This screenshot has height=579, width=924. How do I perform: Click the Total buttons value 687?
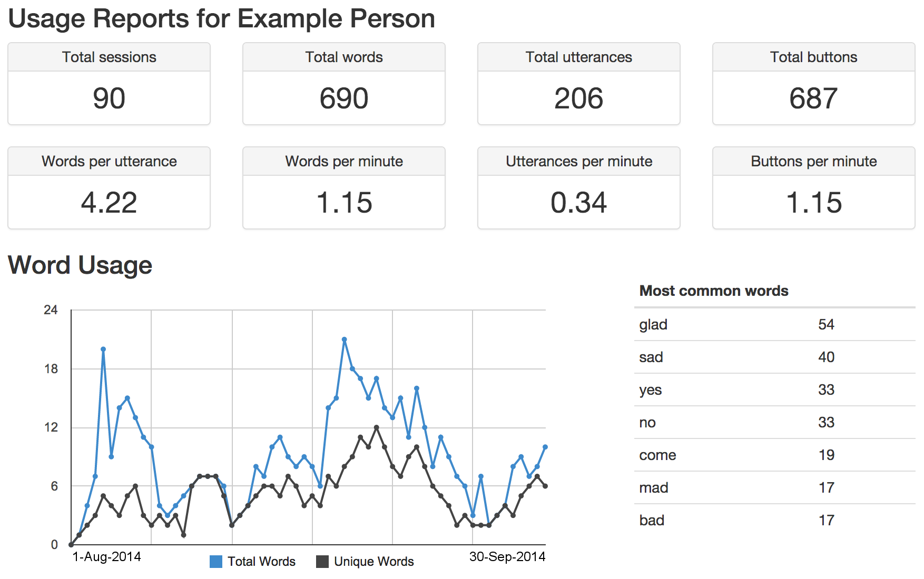click(813, 98)
